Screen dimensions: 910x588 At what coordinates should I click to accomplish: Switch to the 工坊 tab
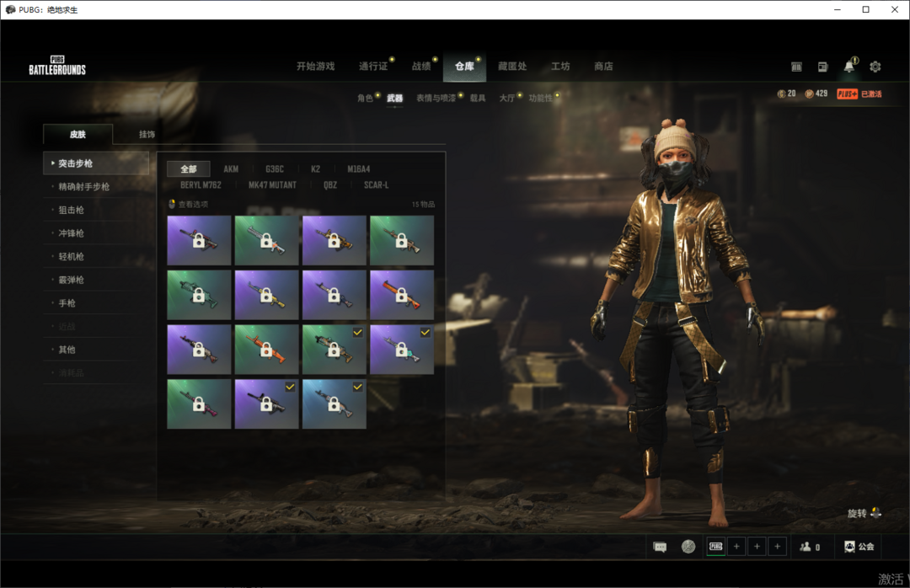[560, 67]
